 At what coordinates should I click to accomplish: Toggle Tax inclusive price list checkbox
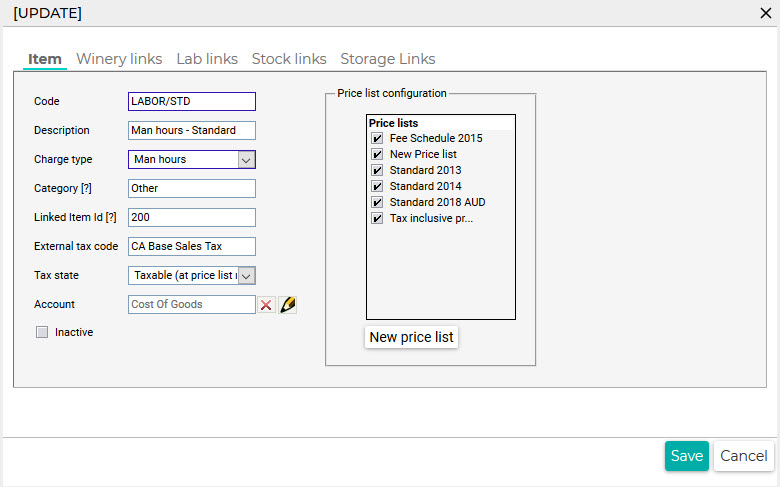pyautogui.click(x=377, y=218)
